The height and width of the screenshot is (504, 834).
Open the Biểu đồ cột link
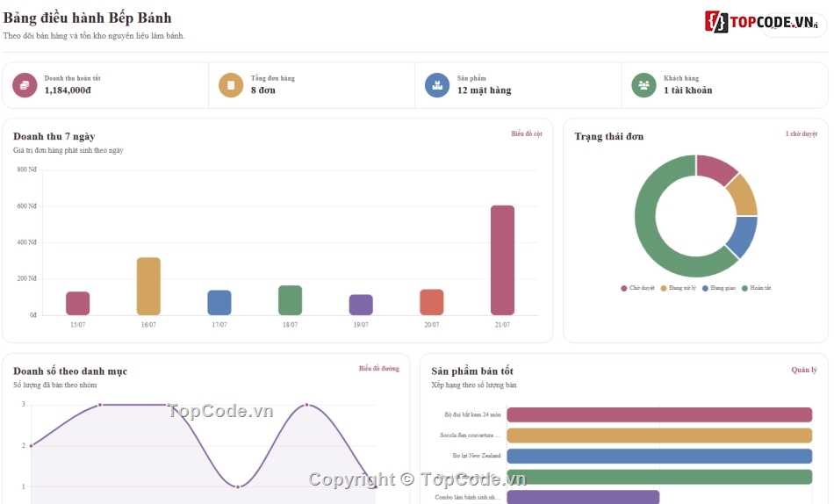(x=527, y=133)
